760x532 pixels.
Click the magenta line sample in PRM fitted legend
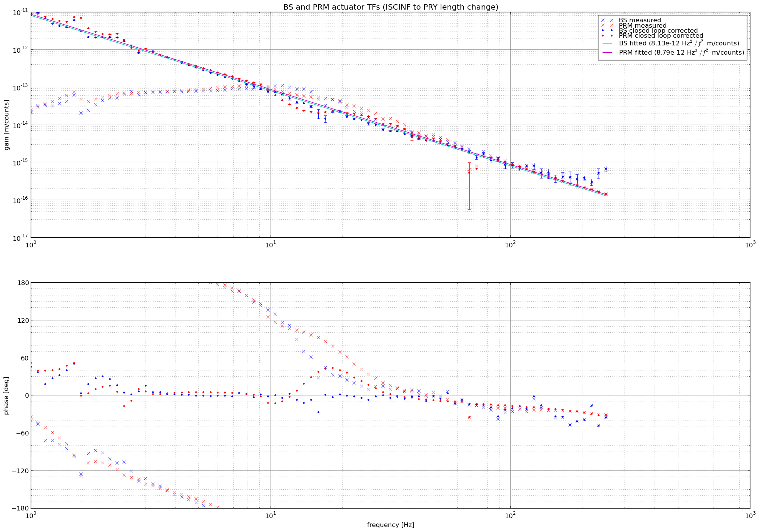607,53
